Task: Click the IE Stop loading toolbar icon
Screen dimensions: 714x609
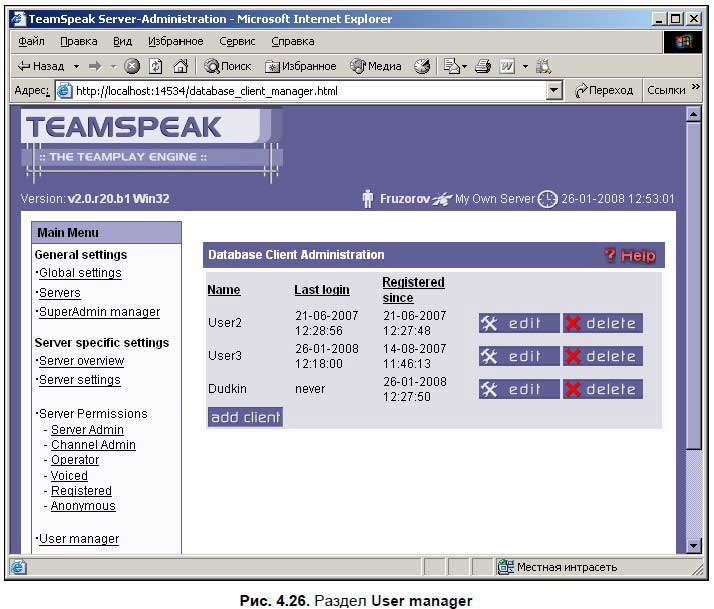Action: pyautogui.click(x=132, y=66)
